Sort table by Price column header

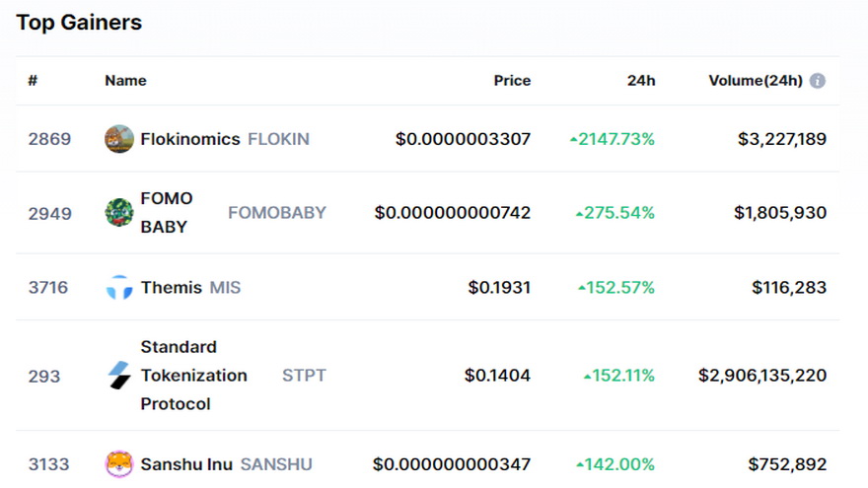pos(512,81)
